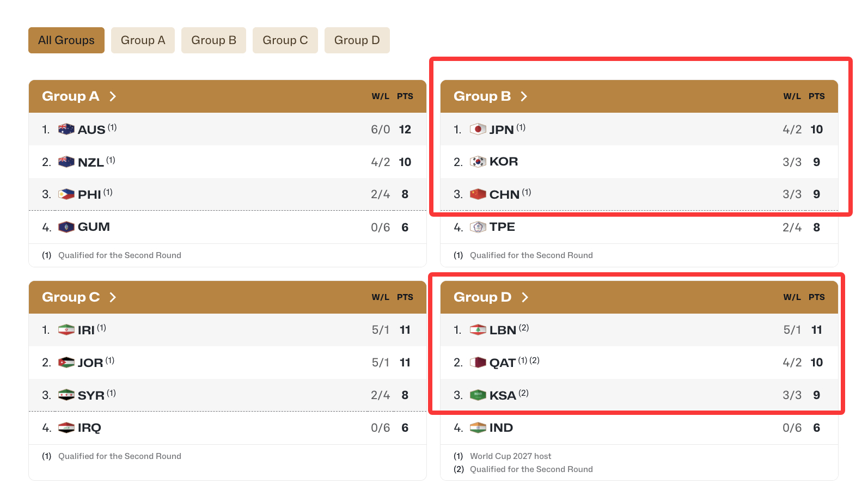Click the Australia flag icon in Group A
868x502 pixels.
(x=66, y=129)
